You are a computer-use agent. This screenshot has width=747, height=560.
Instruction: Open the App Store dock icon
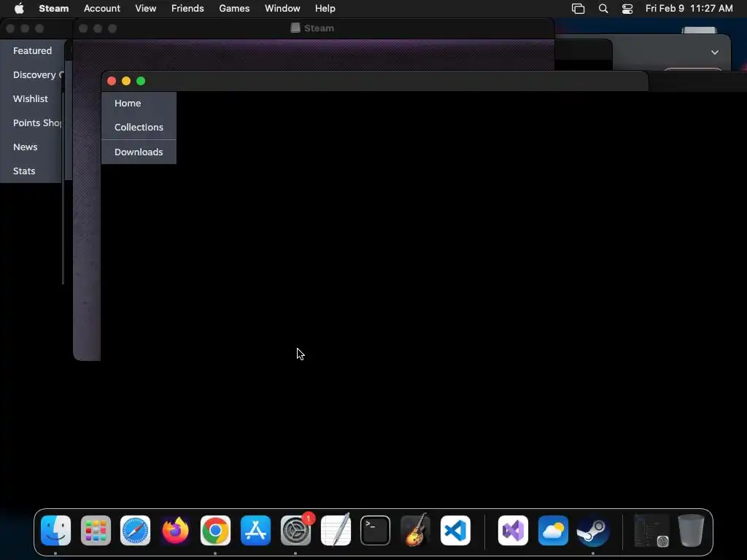pyautogui.click(x=256, y=531)
